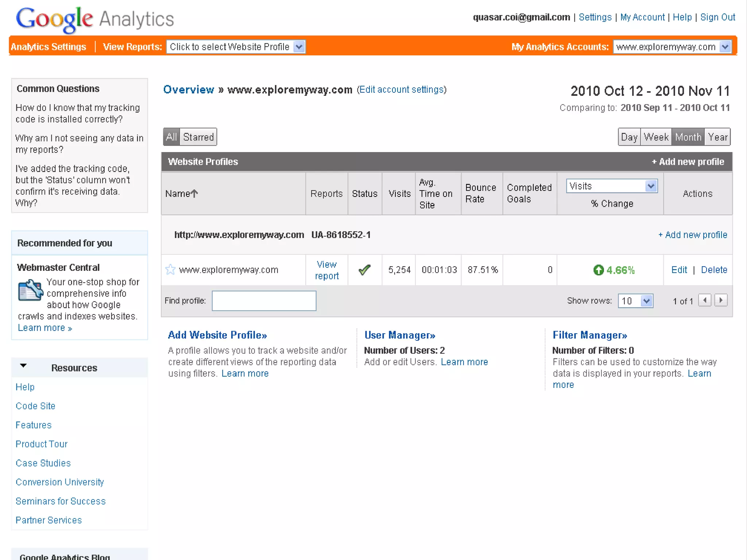Image resolution: width=747 pixels, height=560 pixels.
Task: Expand the Show rows dropdown
Action: click(646, 301)
